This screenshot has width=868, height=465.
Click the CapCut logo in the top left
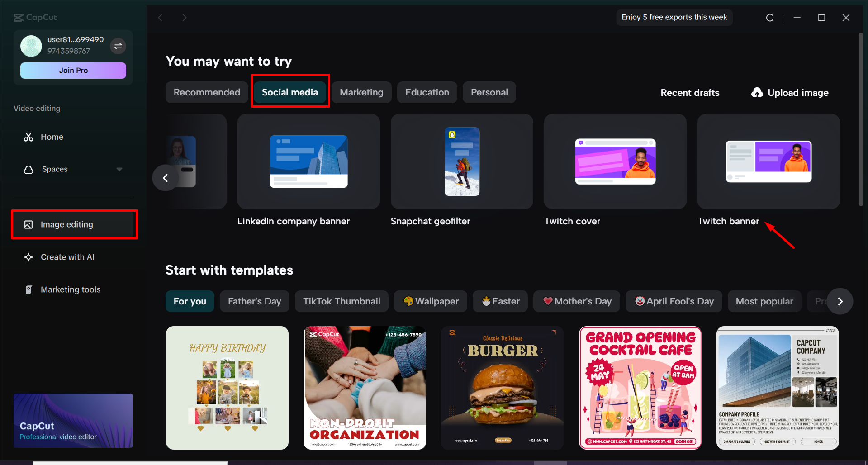[35, 17]
